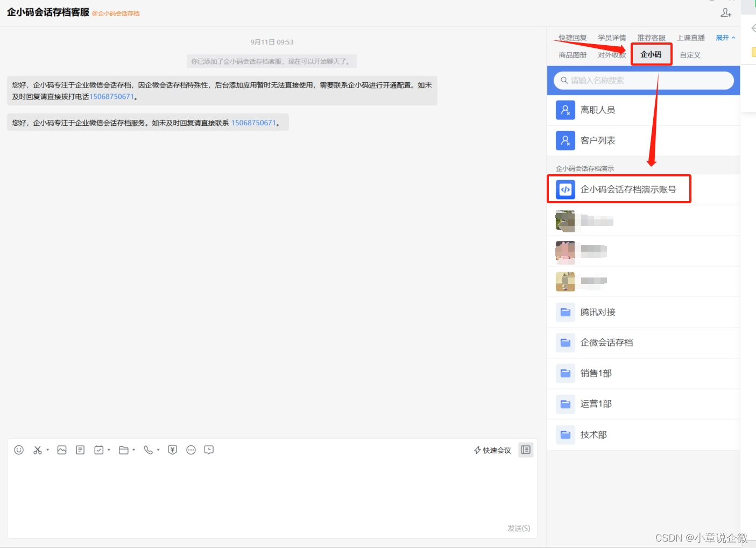Open the payment yen shield icon

[173, 450]
